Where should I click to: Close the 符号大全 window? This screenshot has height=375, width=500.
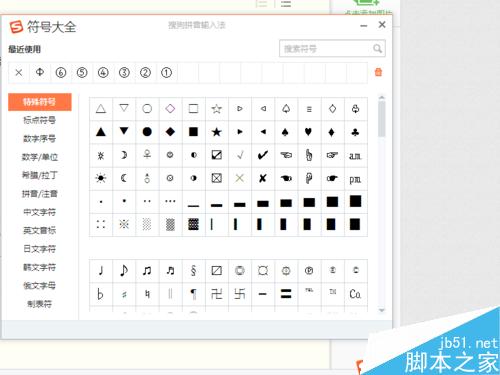pos(382,25)
